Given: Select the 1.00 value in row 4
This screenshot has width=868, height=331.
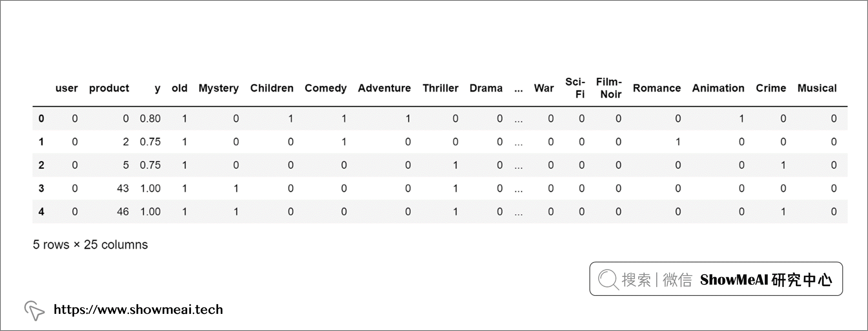Looking at the screenshot, I should 150,212.
